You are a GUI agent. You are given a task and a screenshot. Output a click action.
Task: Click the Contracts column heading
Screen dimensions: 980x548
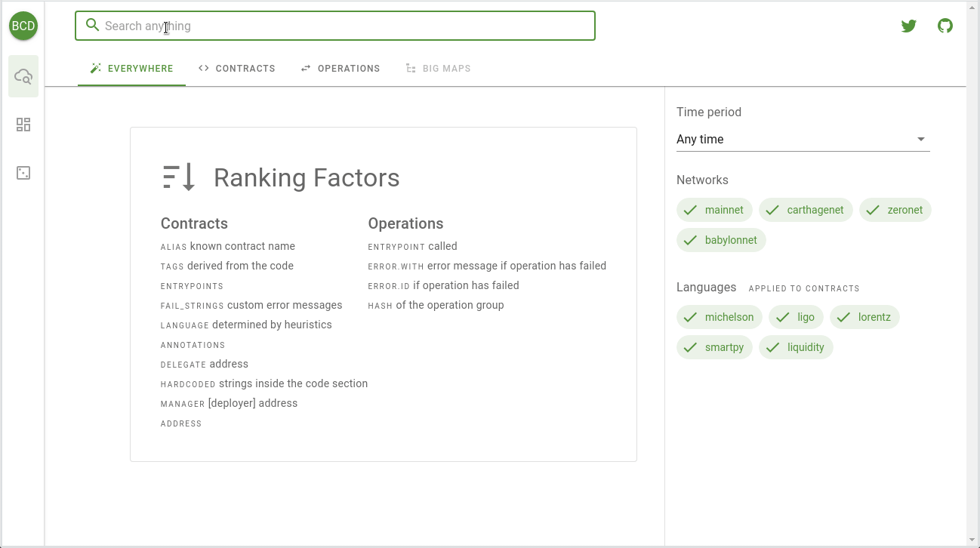(194, 223)
